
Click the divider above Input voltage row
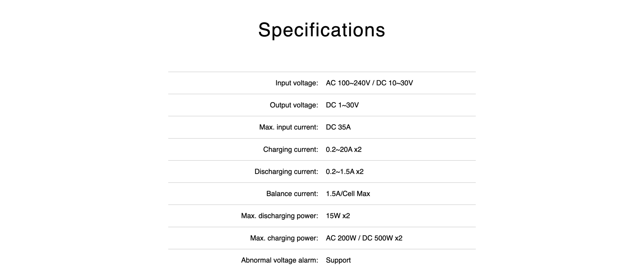(x=322, y=72)
